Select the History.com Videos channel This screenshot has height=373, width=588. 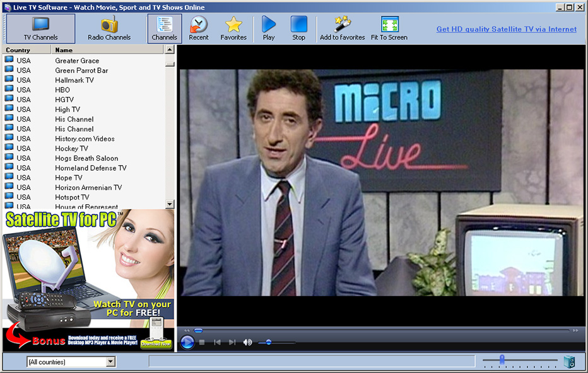(85, 139)
